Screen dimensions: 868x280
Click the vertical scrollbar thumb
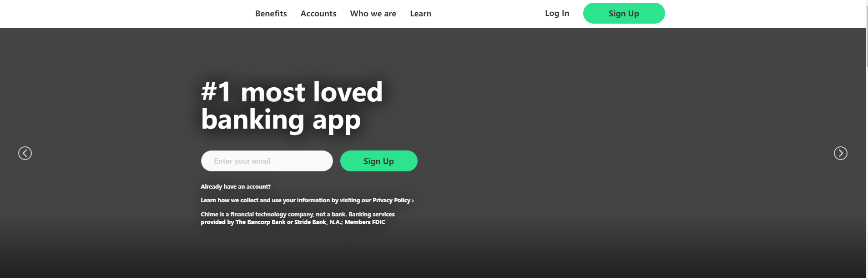pyautogui.click(x=867, y=34)
